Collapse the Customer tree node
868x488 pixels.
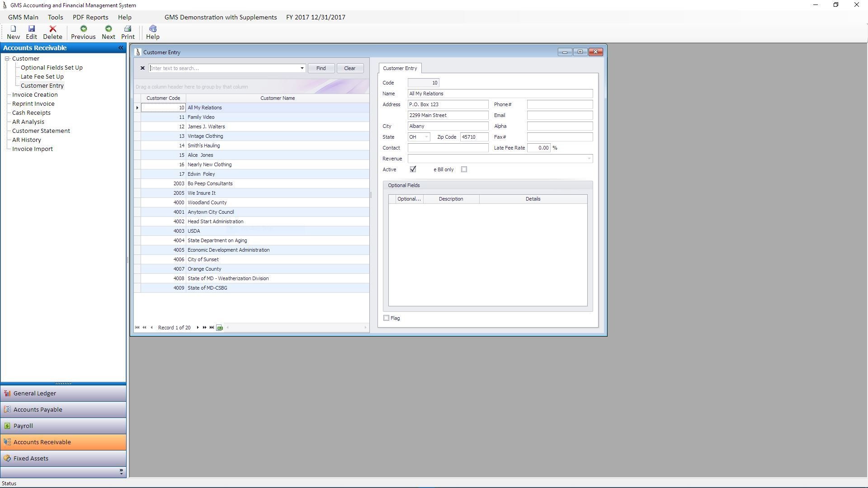tap(7, 59)
